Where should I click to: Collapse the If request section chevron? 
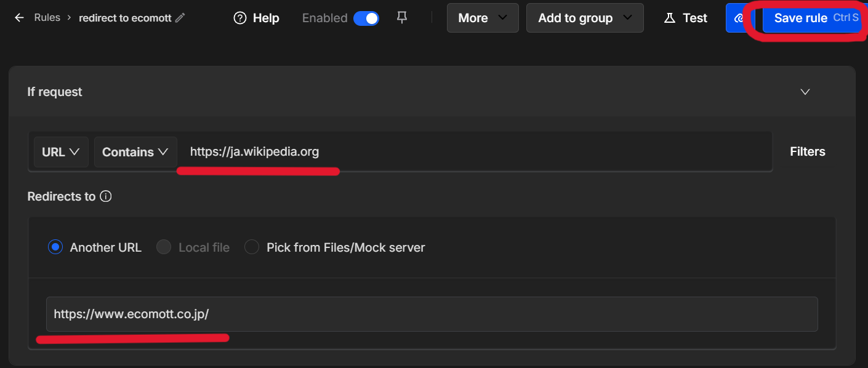(805, 92)
